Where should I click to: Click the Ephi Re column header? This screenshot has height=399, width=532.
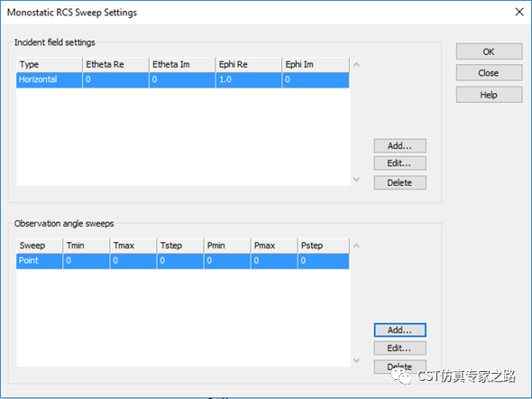point(249,64)
